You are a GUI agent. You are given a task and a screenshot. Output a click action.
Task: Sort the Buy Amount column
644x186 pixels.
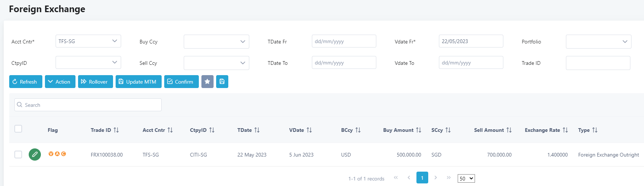[x=418, y=130]
